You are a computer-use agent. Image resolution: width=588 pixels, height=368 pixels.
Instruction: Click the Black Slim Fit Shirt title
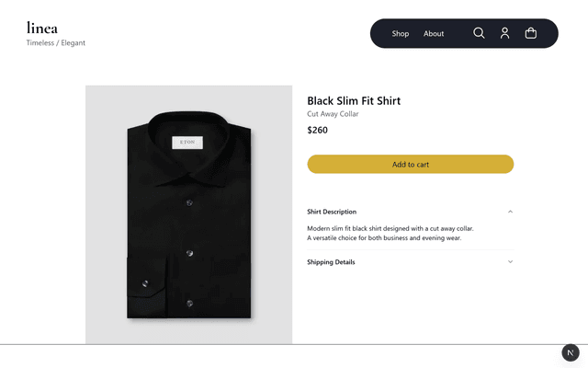[x=354, y=101]
